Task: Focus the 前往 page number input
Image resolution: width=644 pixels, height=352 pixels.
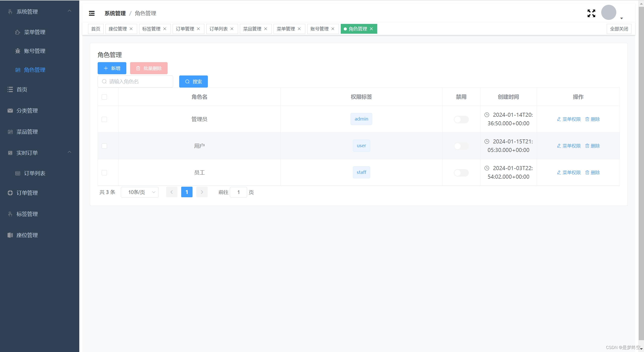Action: coord(238,192)
